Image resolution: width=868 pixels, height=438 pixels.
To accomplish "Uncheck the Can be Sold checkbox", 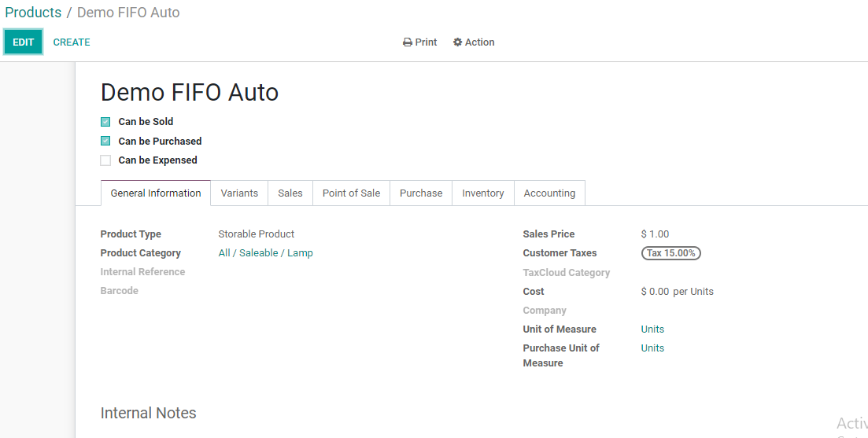I will coord(105,122).
